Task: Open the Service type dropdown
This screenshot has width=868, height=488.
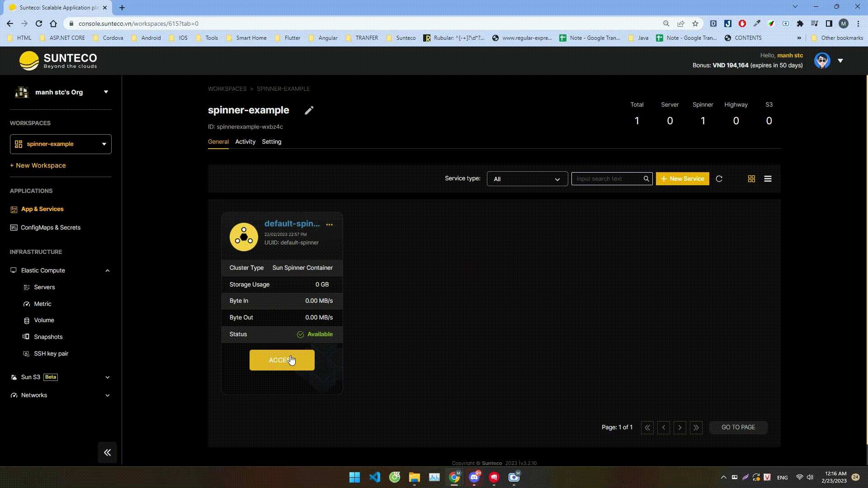Action: tap(527, 179)
